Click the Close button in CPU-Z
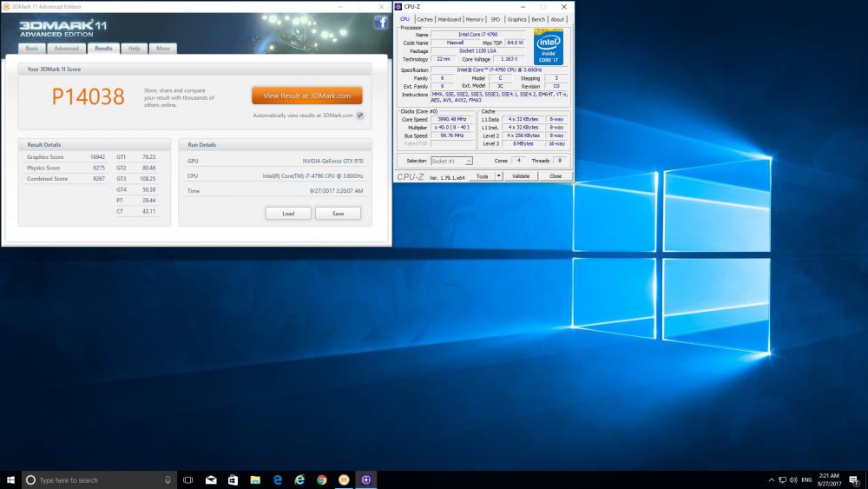Viewport: 868px width, 489px height. pos(556,176)
